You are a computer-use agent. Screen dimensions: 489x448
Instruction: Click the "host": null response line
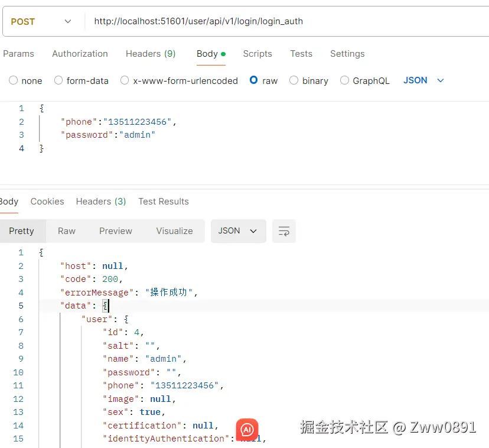(94, 266)
